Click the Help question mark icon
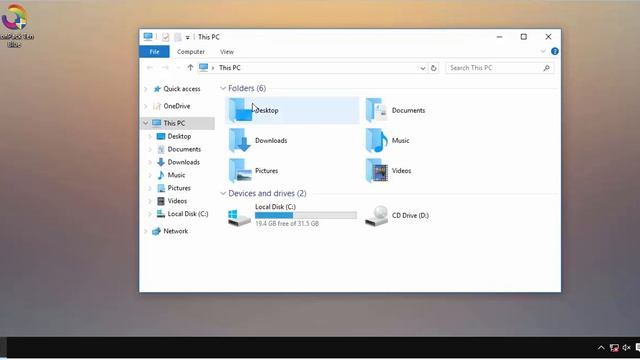Screen dimensions: 640x360 (x=555, y=51)
